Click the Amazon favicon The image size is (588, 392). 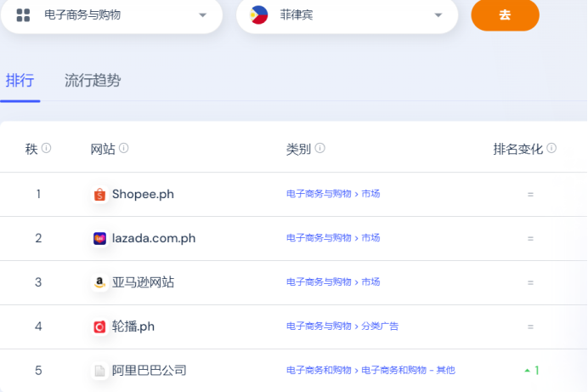pos(99,282)
